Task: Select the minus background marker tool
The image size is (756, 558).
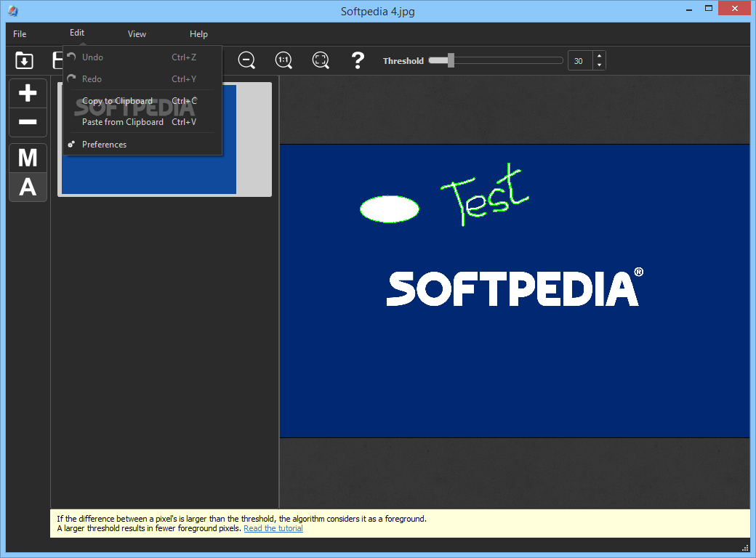Action: point(28,122)
